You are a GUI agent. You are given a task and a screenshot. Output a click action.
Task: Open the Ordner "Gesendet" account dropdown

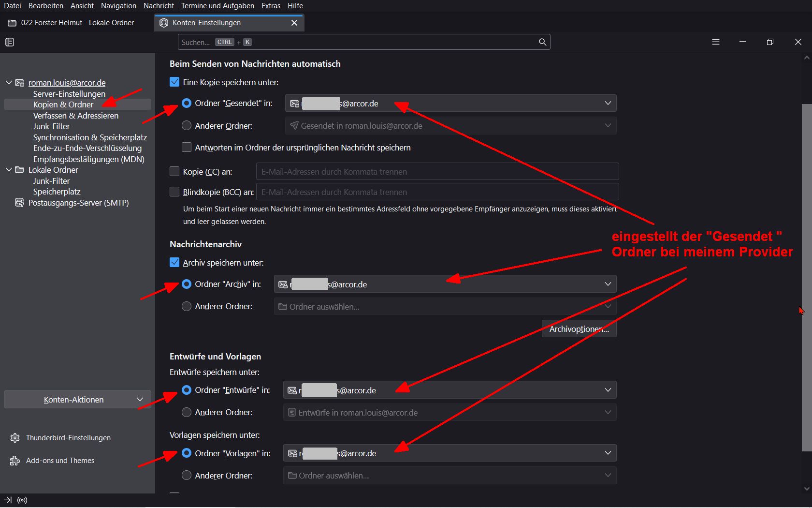451,103
